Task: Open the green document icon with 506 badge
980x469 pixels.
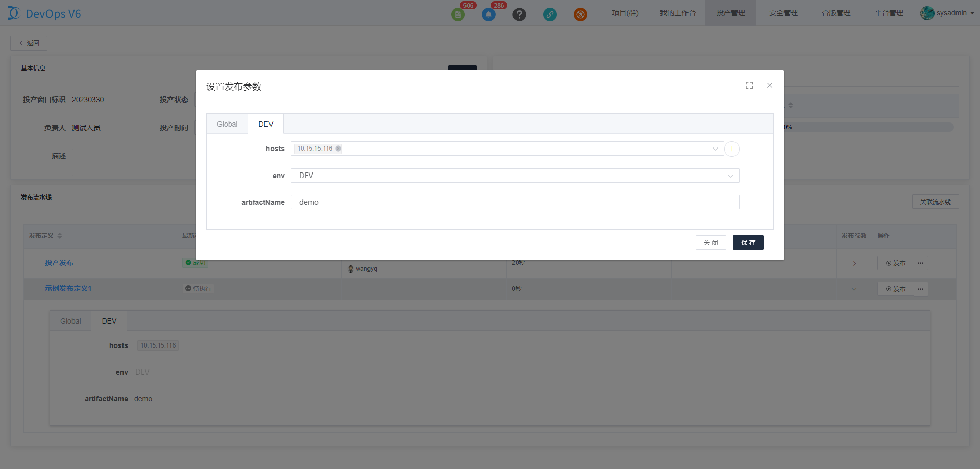Action: coord(458,14)
